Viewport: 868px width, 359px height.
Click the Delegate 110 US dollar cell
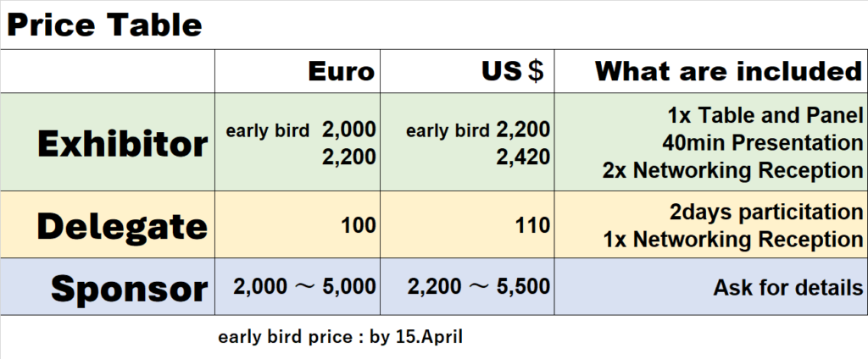pyautogui.click(x=533, y=226)
